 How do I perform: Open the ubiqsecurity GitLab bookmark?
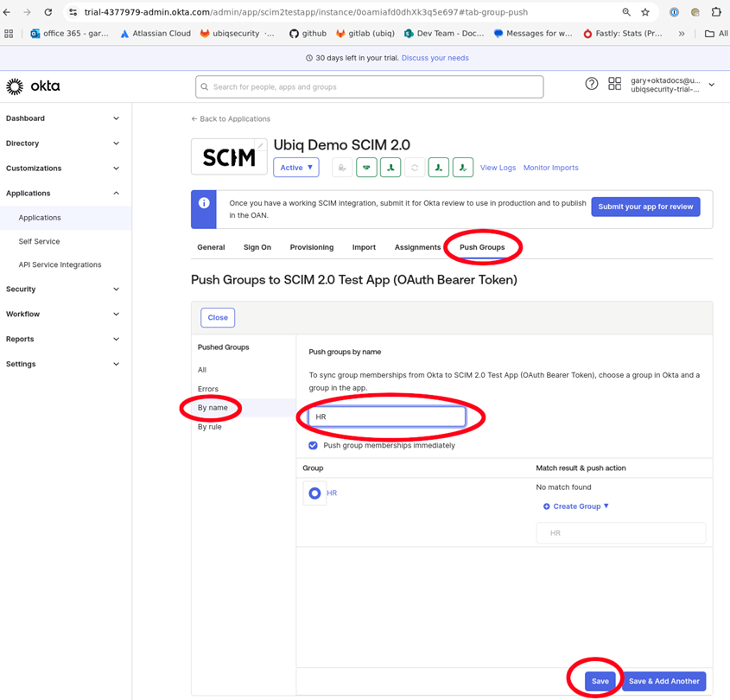(x=237, y=34)
